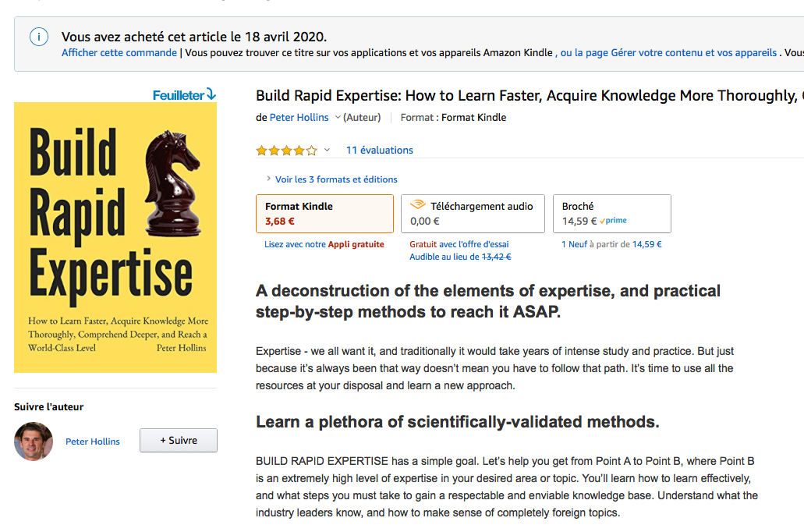This screenshot has width=804, height=532.
Task: Click the Audible logo icon beside Téléchargement audio
Action: tap(418, 204)
